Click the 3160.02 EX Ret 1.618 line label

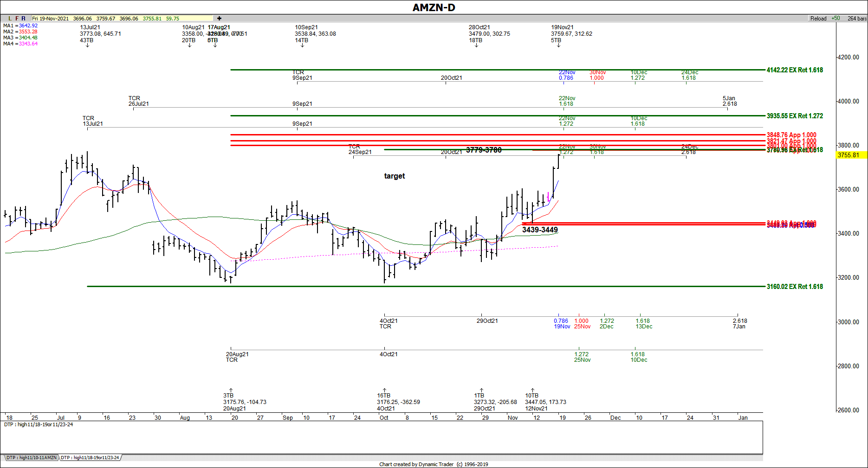[795, 287]
